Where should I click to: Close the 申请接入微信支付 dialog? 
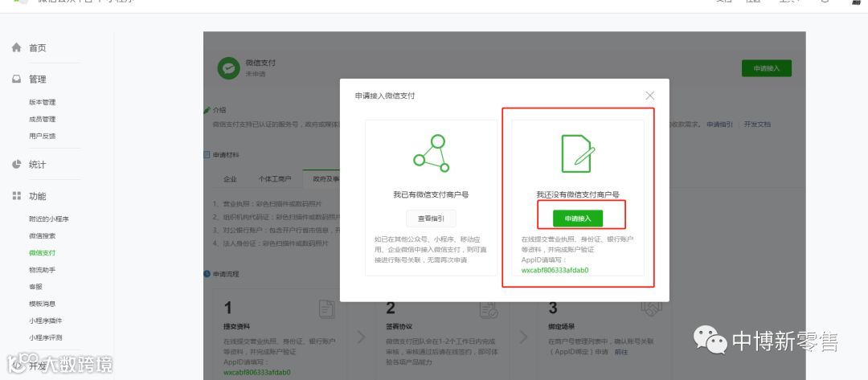[x=650, y=96]
